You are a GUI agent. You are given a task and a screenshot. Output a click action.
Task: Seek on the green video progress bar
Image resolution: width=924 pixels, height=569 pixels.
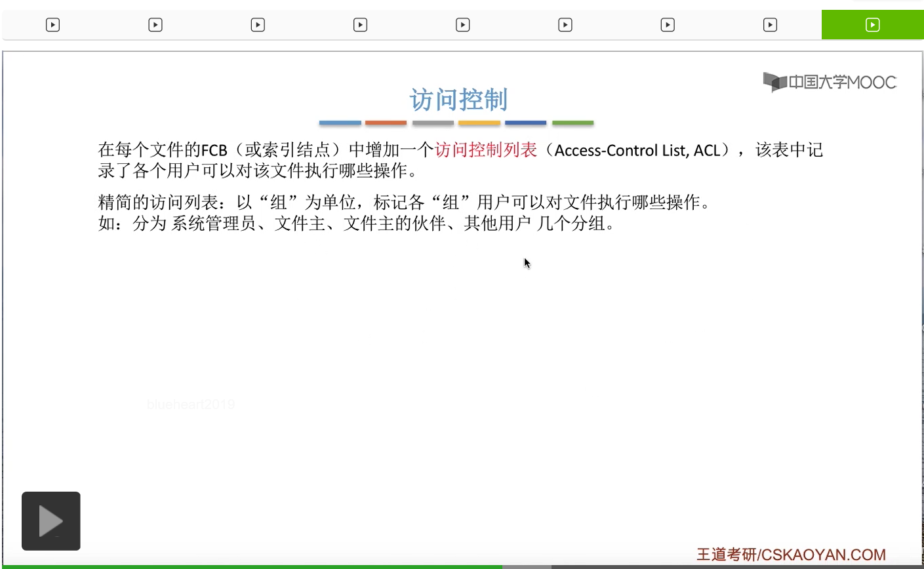(251, 567)
